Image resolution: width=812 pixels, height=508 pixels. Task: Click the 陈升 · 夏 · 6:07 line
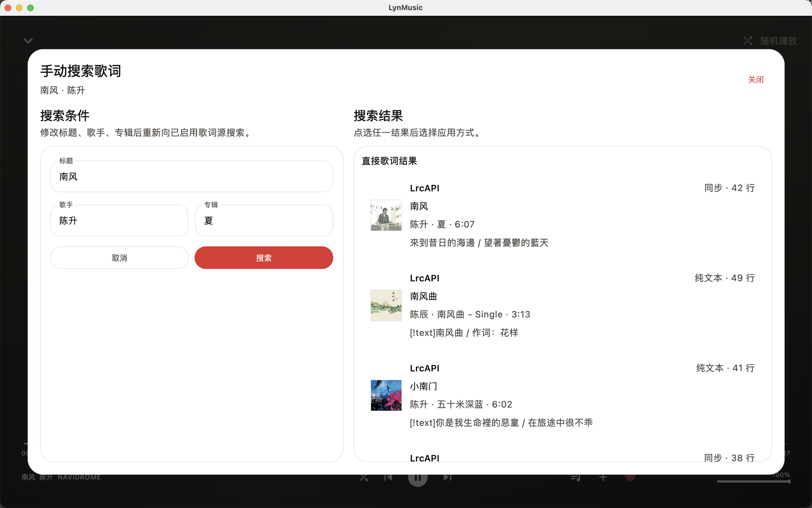[x=442, y=224]
